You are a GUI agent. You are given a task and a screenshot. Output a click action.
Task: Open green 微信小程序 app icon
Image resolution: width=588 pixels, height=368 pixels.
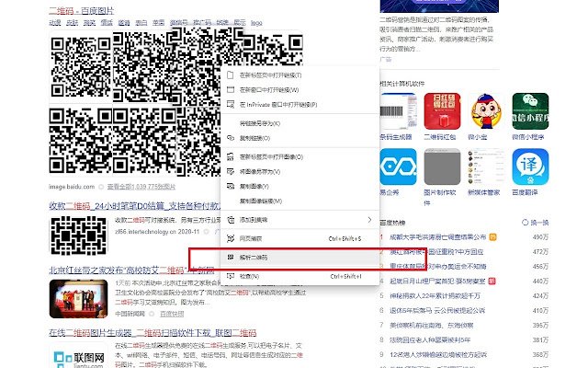coord(530,111)
